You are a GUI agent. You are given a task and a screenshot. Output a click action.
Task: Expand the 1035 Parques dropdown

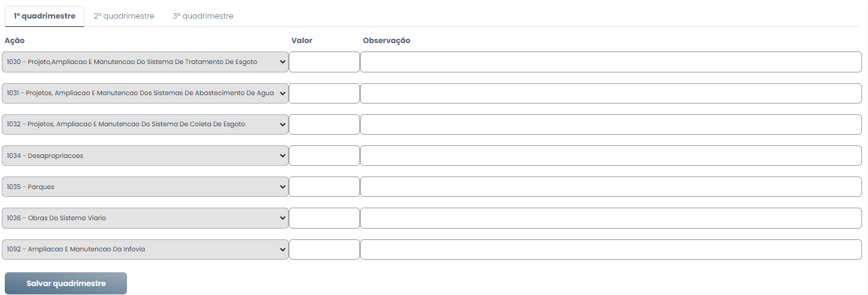click(145, 187)
